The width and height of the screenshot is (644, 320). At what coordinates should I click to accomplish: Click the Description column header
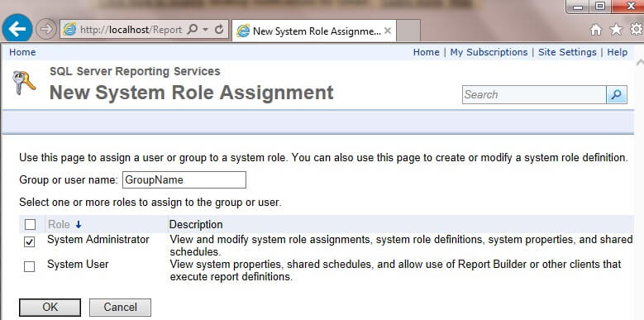pos(196,224)
